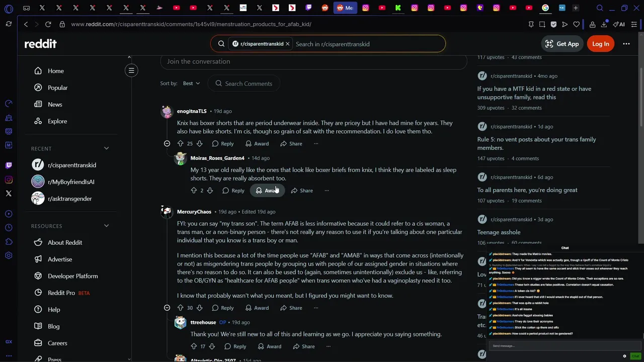Click the Popular sidebar icon

pyautogui.click(x=38, y=87)
